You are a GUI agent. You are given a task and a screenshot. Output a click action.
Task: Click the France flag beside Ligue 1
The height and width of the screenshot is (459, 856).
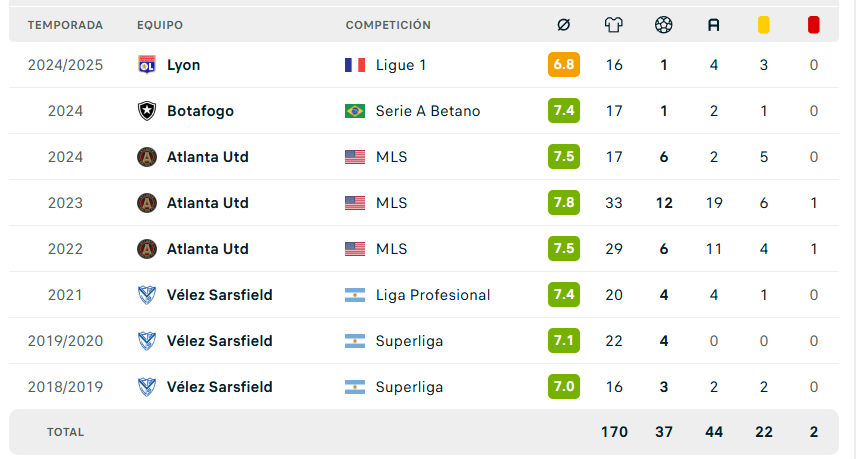tap(355, 65)
